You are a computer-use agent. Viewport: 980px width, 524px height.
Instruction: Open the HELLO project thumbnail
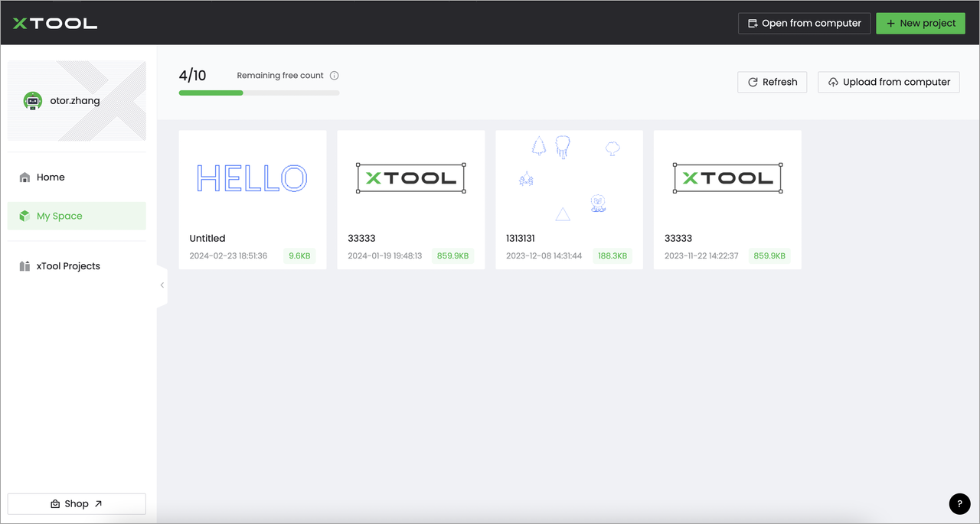(x=253, y=177)
